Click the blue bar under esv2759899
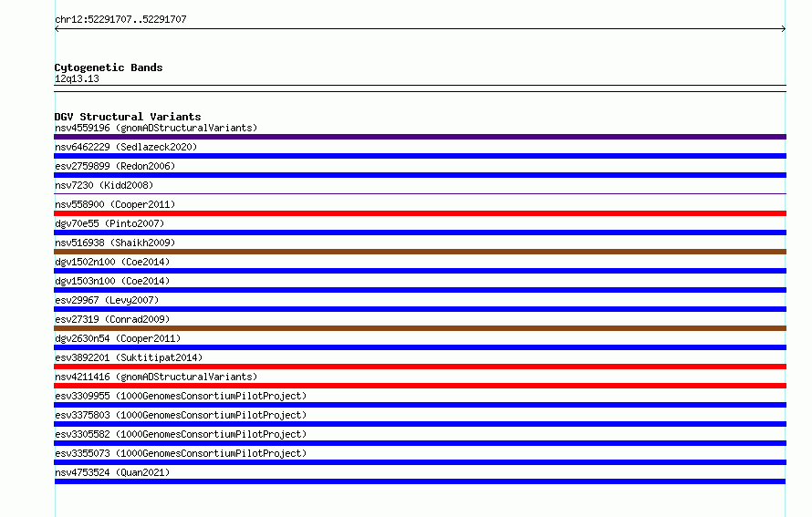The width and height of the screenshot is (812, 517). 420,175
